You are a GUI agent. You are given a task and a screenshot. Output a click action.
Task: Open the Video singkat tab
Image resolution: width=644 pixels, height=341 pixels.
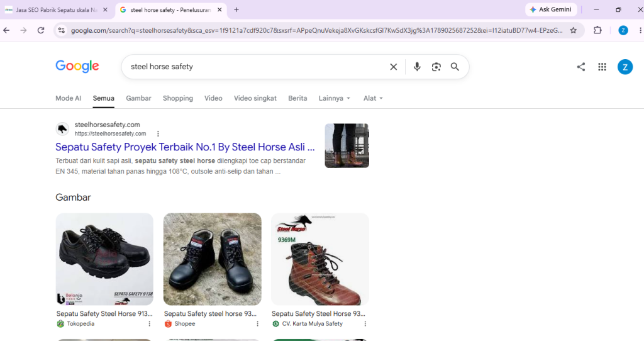(255, 98)
